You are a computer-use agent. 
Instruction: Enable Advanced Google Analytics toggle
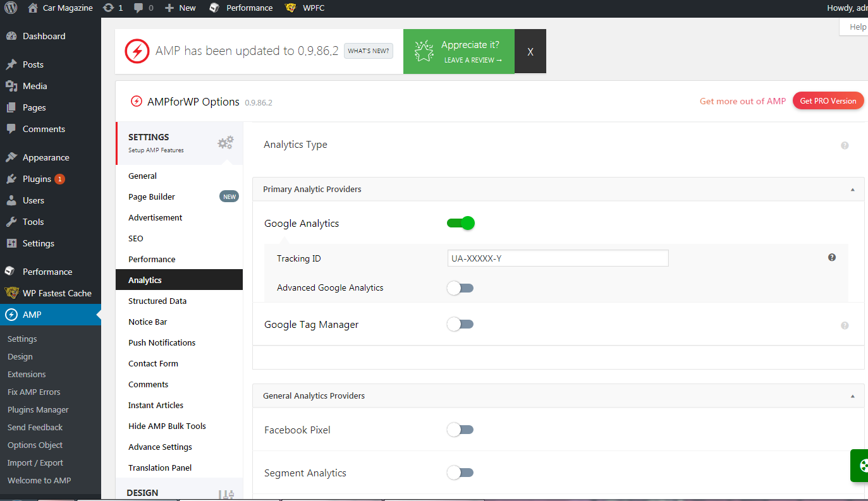tap(460, 288)
